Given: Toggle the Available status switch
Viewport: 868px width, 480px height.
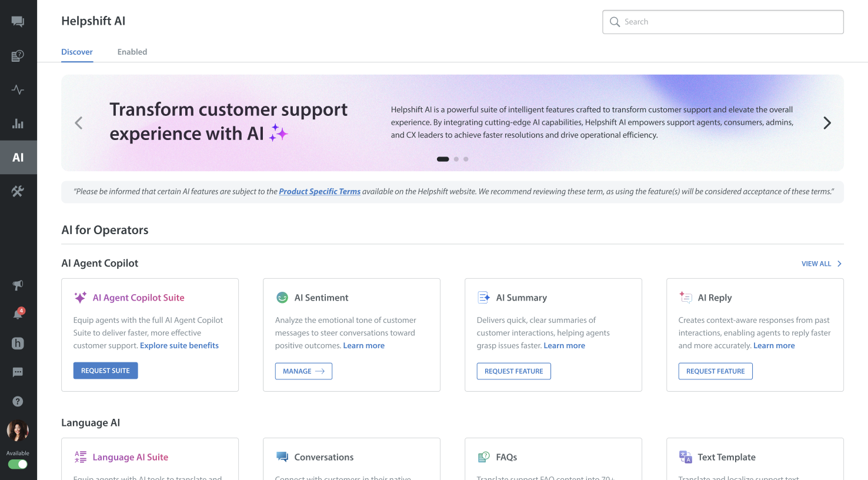Looking at the screenshot, I should (18, 464).
